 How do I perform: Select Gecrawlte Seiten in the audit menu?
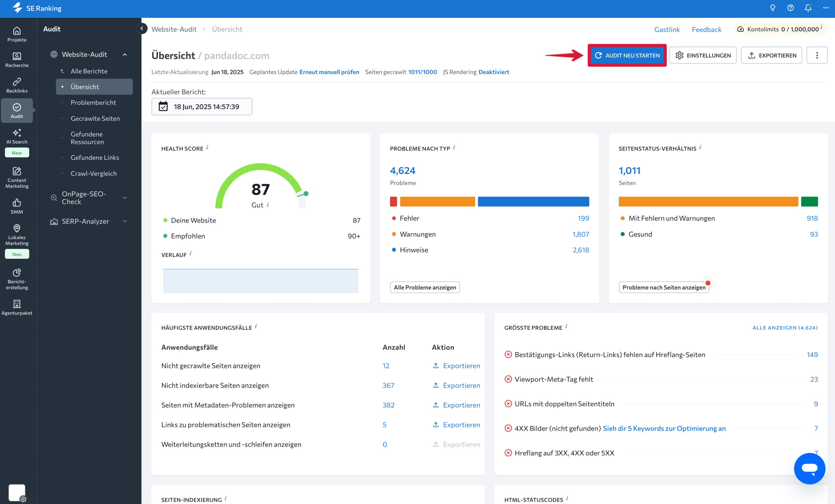coord(95,118)
